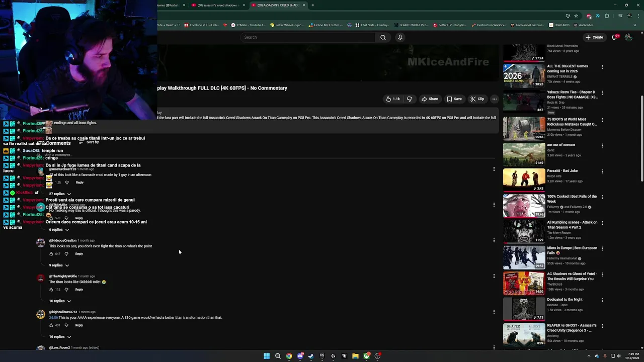Open Discord from the taskbar

pyautogui.click(x=300, y=356)
